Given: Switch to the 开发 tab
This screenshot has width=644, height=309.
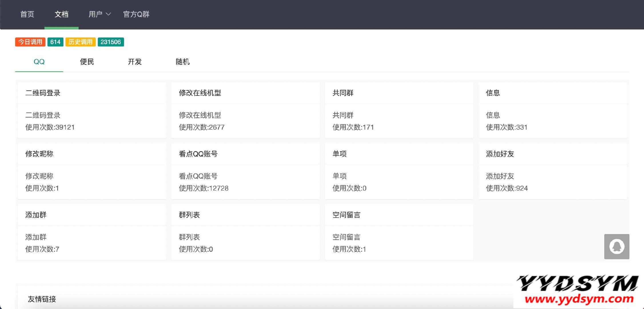Looking at the screenshot, I should (x=135, y=62).
